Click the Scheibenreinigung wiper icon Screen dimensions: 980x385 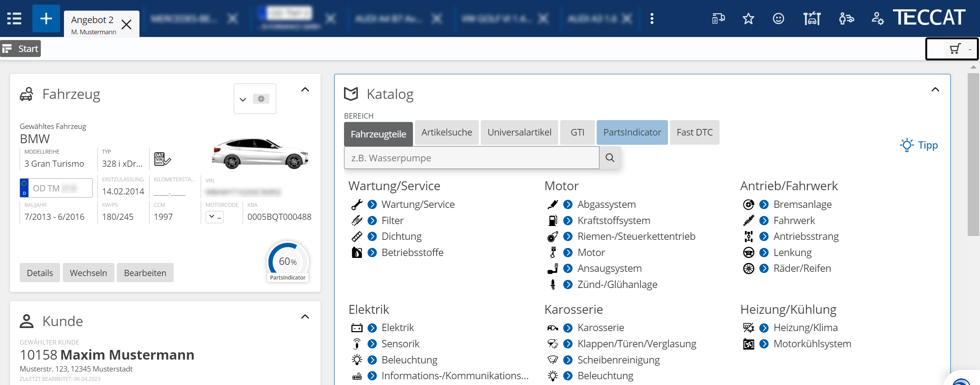click(x=553, y=360)
